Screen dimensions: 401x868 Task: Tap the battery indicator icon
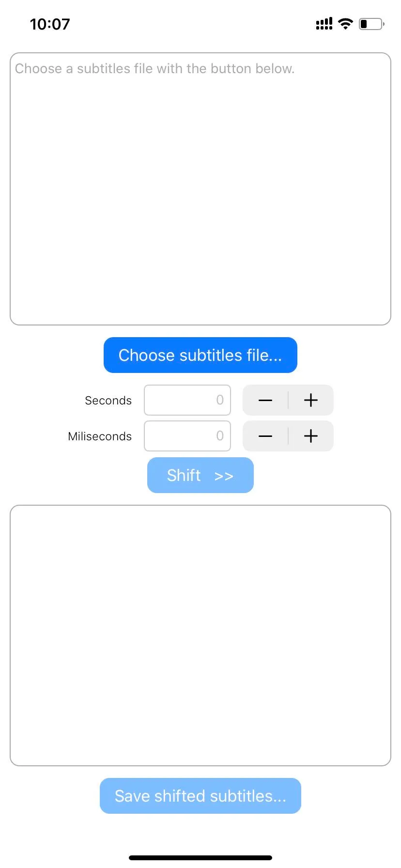coord(371,24)
